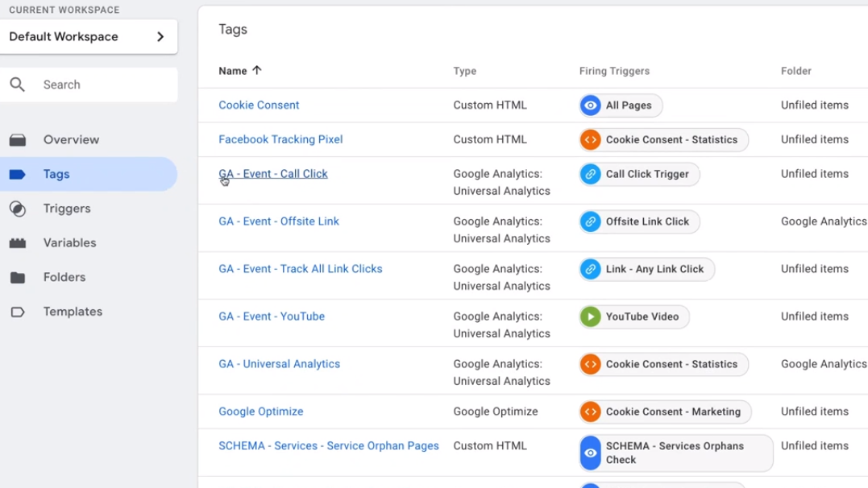The height and width of the screenshot is (488, 868).
Task: Click the Offsite Link Click link icon
Action: [591, 221]
